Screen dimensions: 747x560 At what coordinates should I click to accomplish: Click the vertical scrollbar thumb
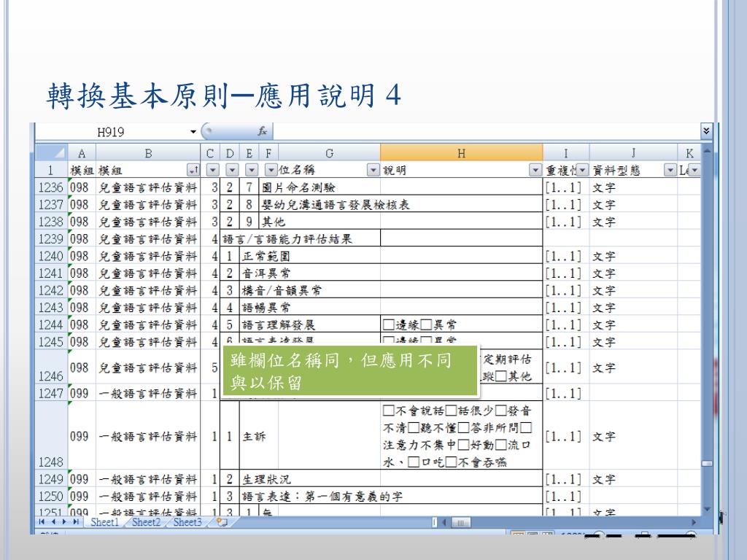pyautogui.click(x=707, y=463)
